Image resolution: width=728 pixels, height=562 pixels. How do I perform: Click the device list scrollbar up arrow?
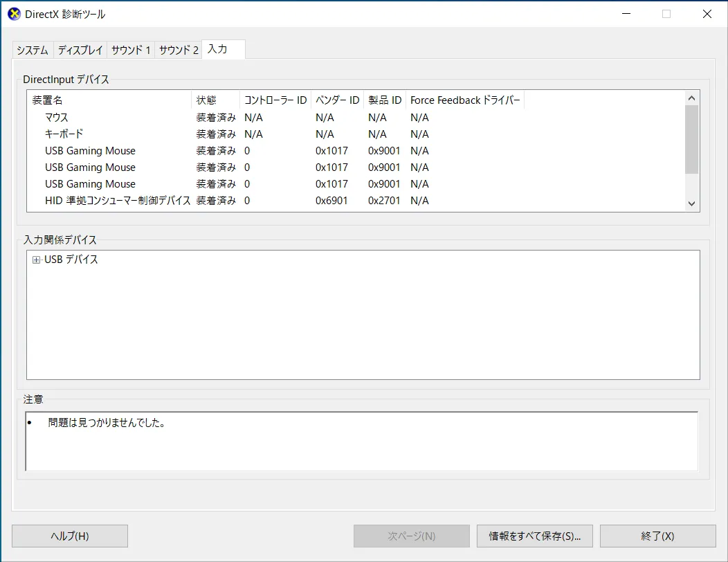click(692, 98)
